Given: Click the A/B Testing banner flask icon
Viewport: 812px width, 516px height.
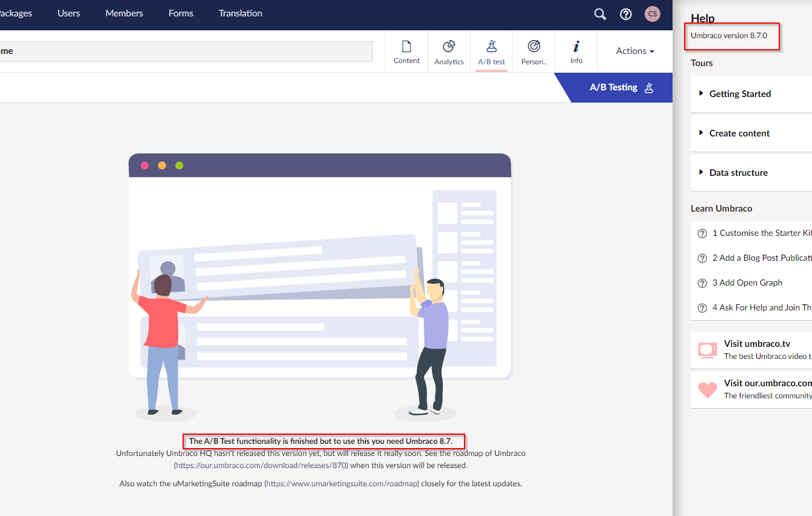Looking at the screenshot, I should click(x=649, y=87).
